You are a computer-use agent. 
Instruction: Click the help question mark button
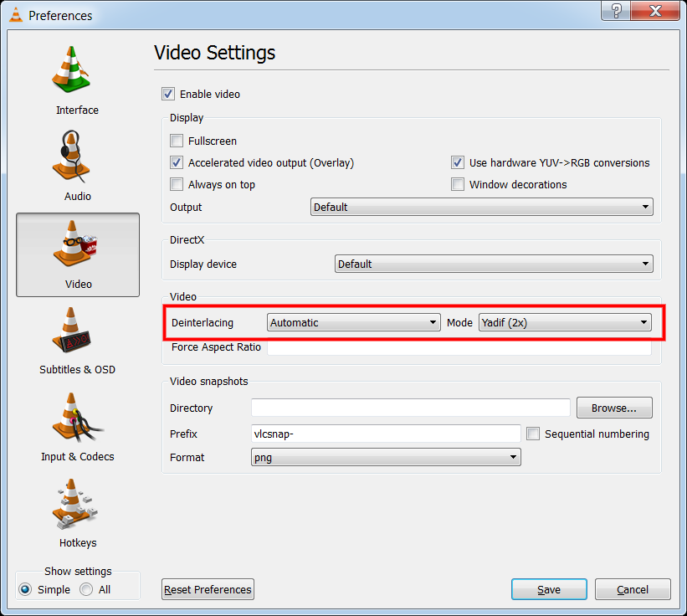[616, 11]
